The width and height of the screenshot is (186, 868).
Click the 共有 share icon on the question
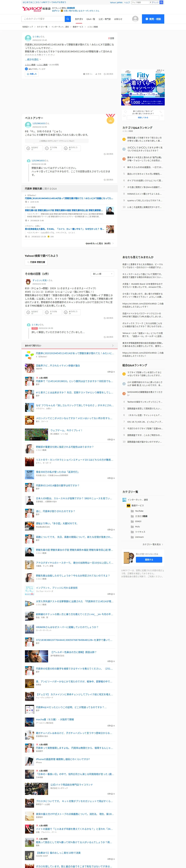tap(96, 74)
